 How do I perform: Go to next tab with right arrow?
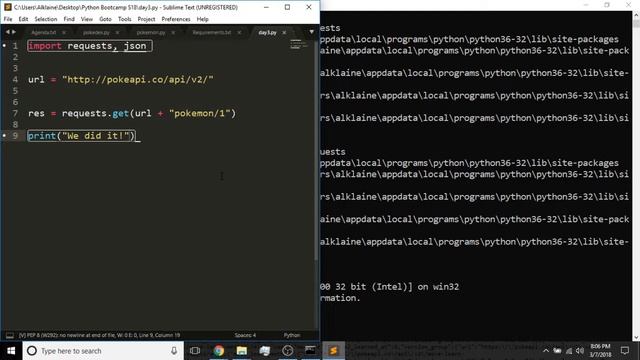(x=14, y=32)
